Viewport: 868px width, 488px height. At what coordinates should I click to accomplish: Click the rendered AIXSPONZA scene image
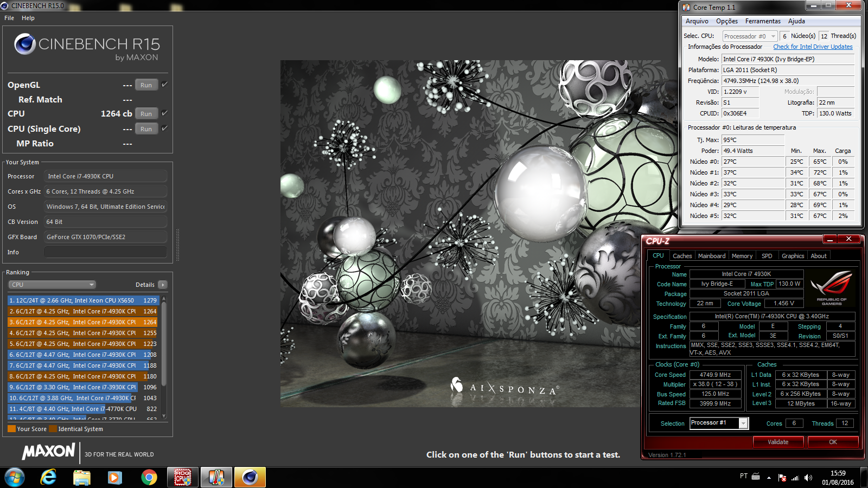coord(460,234)
